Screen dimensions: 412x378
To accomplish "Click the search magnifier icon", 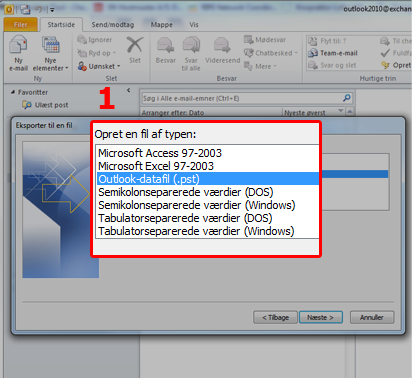I will pos(347,98).
